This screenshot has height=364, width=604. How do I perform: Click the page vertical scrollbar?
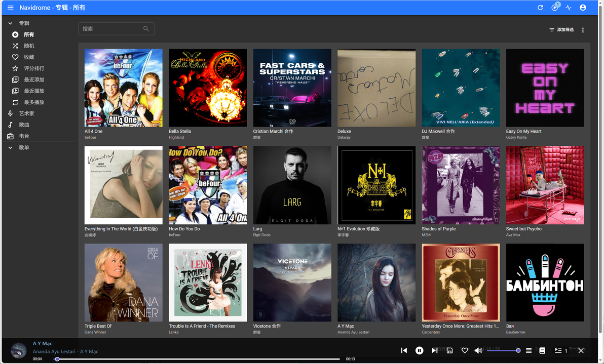(600, 169)
